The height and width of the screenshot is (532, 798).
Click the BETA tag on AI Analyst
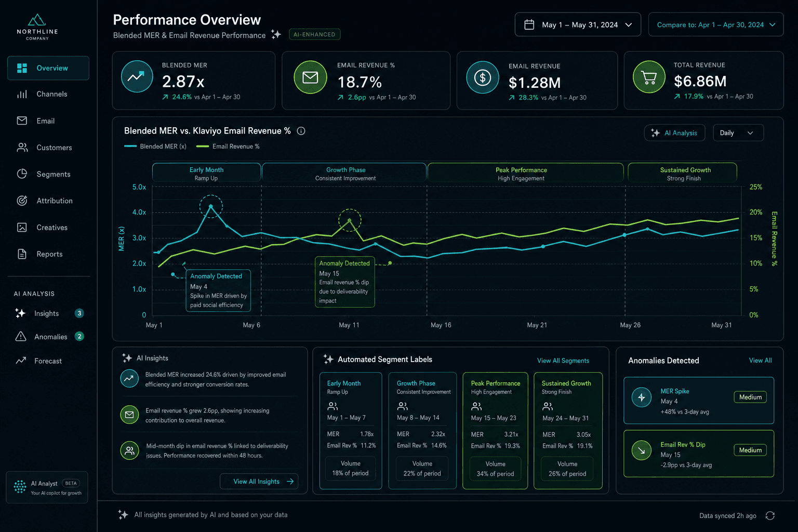pos(71,483)
